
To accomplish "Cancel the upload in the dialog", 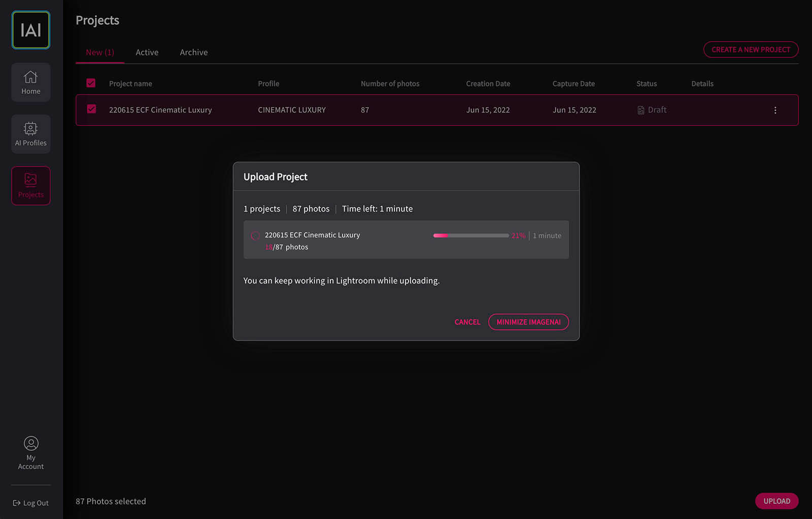I will click(467, 322).
